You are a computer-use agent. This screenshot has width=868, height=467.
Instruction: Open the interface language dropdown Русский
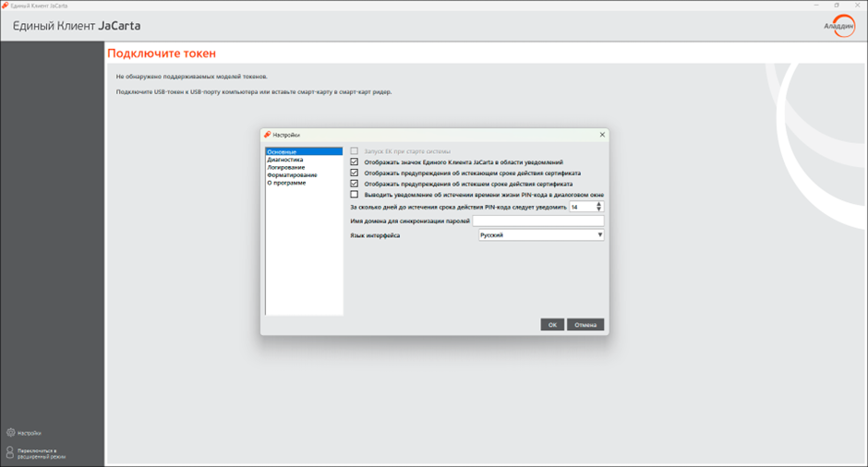[x=541, y=235]
